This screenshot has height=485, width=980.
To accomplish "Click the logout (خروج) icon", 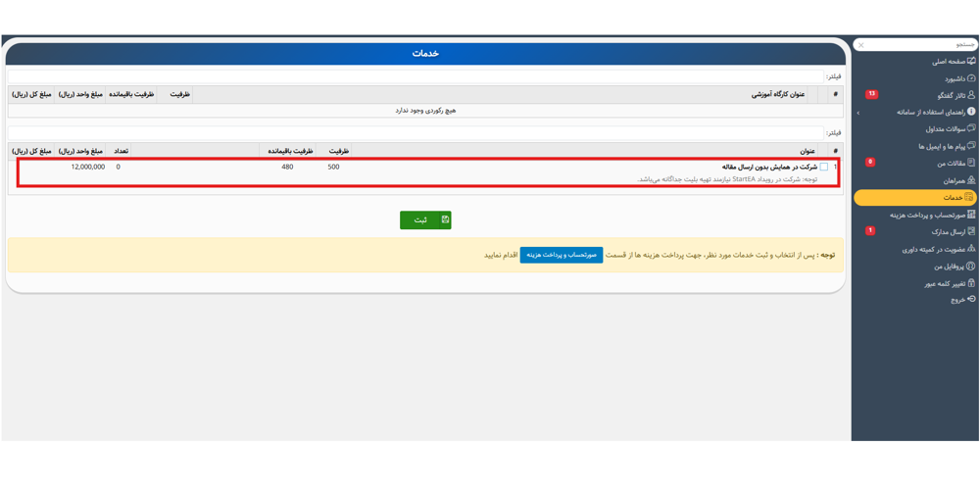I will click(x=971, y=300).
